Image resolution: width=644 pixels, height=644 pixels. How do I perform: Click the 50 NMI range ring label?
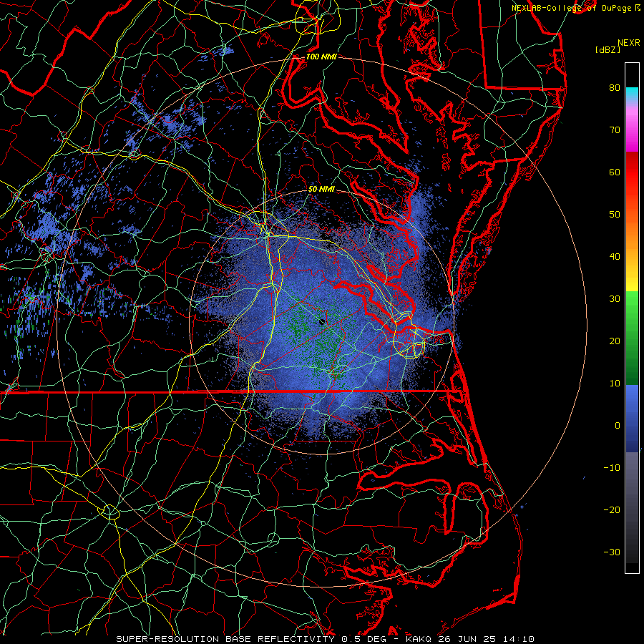tap(321, 190)
